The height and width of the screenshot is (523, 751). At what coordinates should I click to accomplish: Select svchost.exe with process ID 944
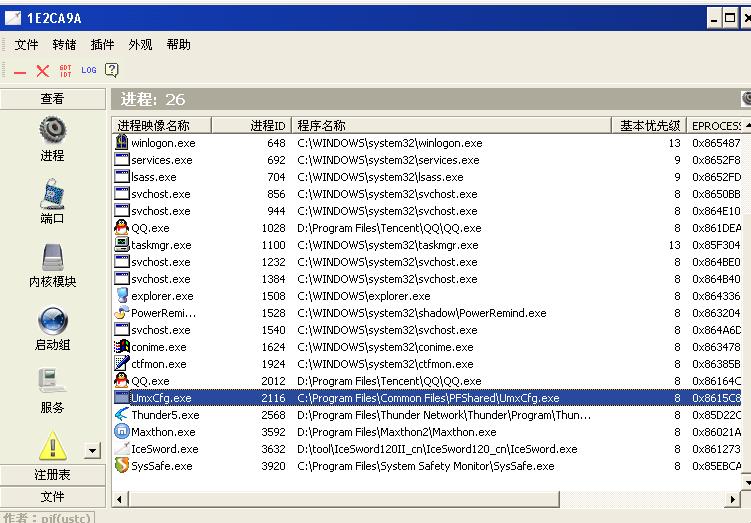(427, 211)
